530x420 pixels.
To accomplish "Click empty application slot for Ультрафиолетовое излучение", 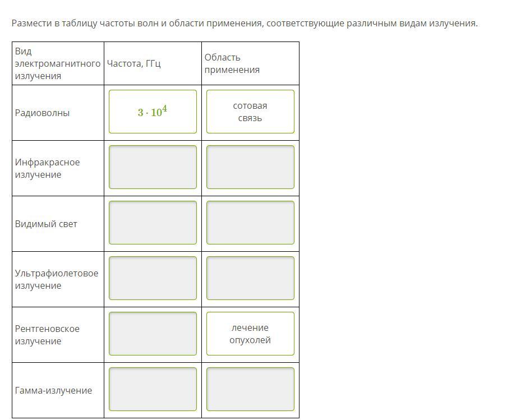I will pos(250,278).
